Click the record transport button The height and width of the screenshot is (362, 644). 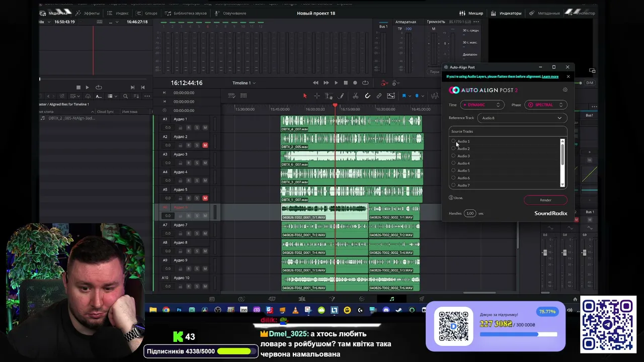pyautogui.click(x=355, y=83)
